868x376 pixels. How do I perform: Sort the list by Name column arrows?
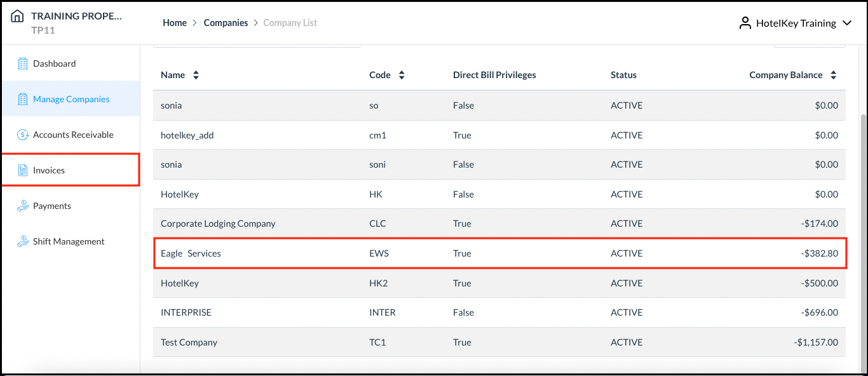click(196, 75)
